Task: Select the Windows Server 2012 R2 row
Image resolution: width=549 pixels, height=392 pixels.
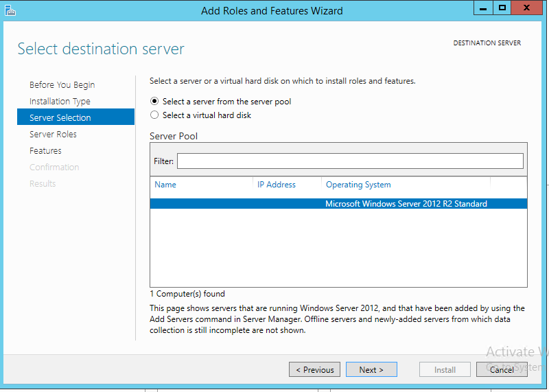Action: point(338,204)
